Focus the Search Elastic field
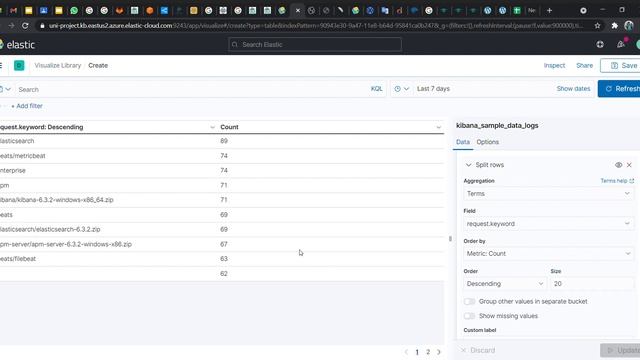Viewport: 640px width, 360px height. pyautogui.click(x=315, y=44)
